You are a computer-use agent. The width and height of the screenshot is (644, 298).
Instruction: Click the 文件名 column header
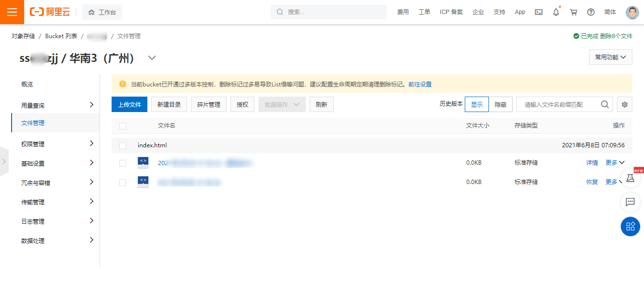(x=167, y=126)
